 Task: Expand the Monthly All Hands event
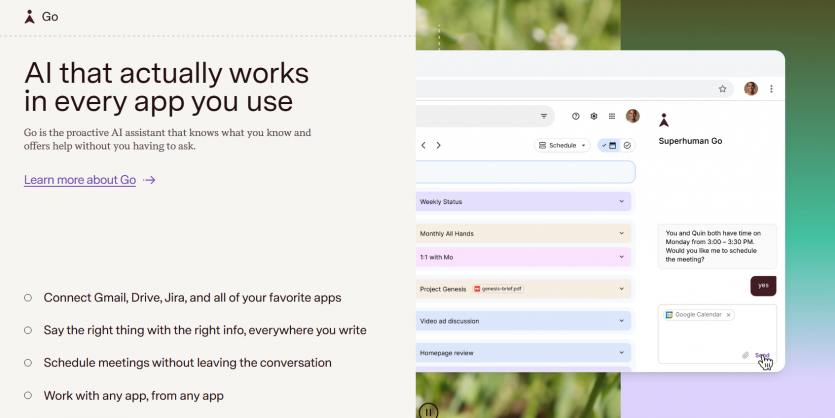pyautogui.click(x=622, y=233)
